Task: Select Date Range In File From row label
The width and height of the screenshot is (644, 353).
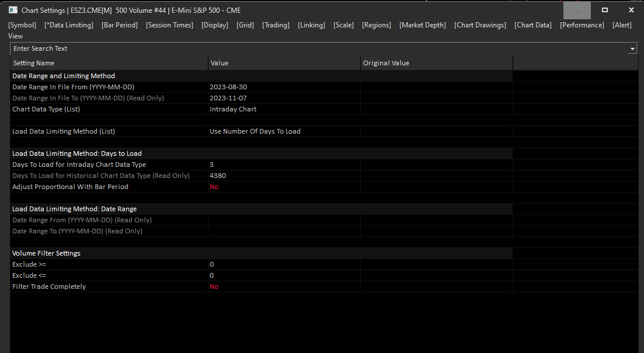Action: (x=73, y=87)
